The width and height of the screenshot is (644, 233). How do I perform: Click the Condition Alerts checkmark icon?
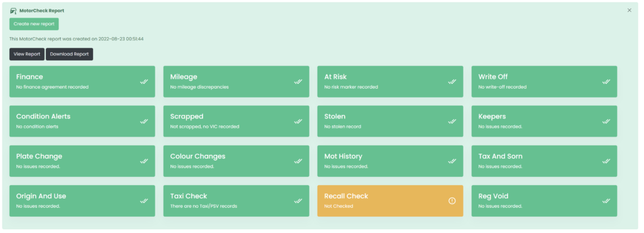pyautogui.click(x=144, y=122)
